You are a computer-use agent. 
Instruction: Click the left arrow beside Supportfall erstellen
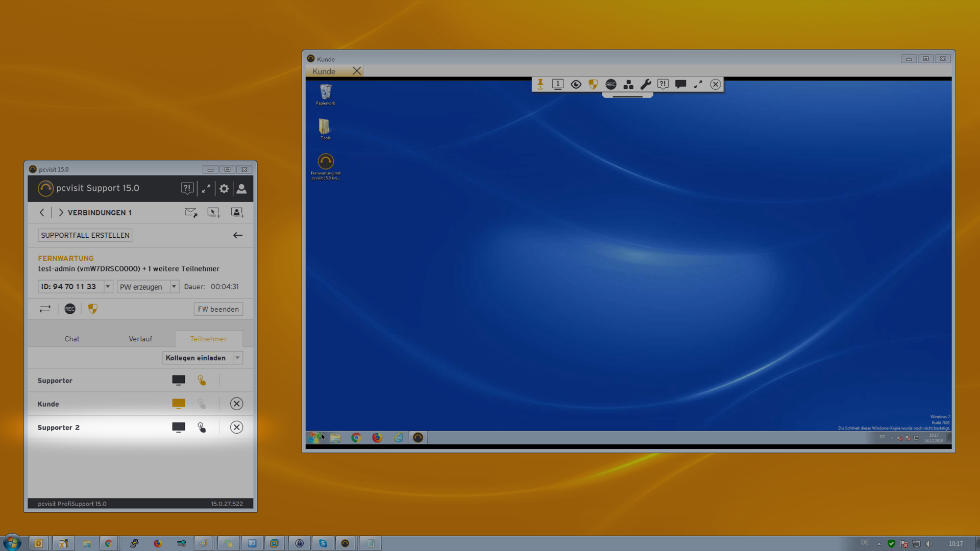coord(238,235)
